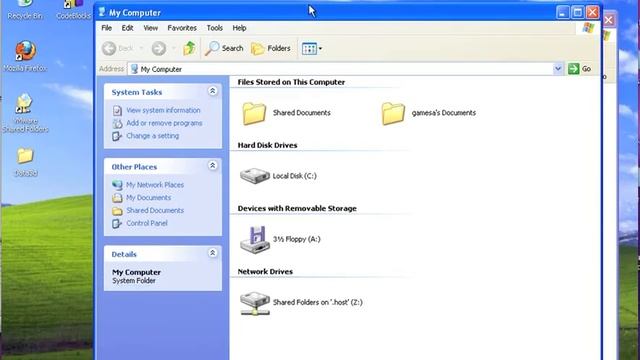This screenshot has height=360, width=640.
Task: Click the Shared Documents folder label
Action: 302,113
